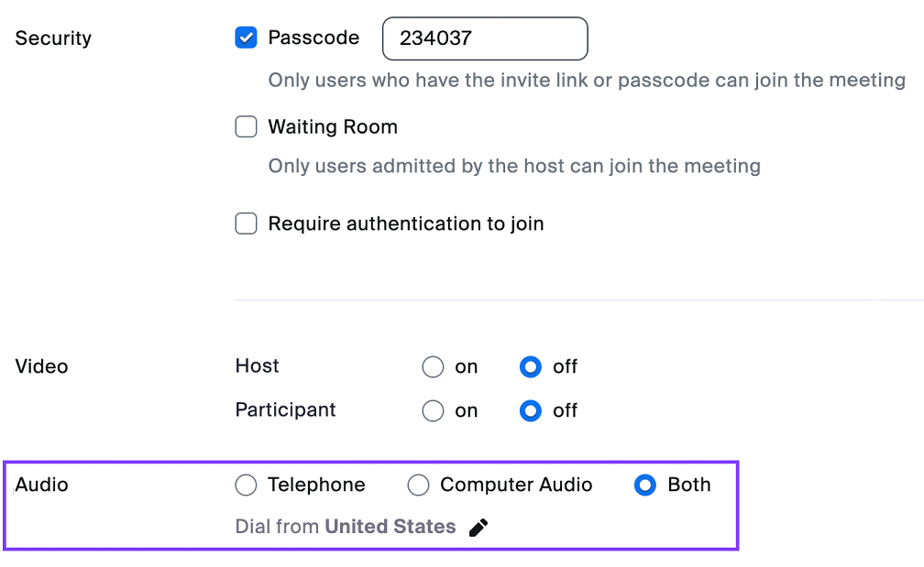
Task: Click the Passcode label
Action: coord(313,38)
